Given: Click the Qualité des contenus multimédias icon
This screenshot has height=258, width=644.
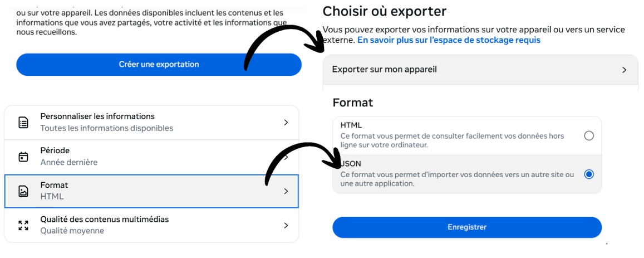Looking at the screenshot, I should [x=23, y=225].
